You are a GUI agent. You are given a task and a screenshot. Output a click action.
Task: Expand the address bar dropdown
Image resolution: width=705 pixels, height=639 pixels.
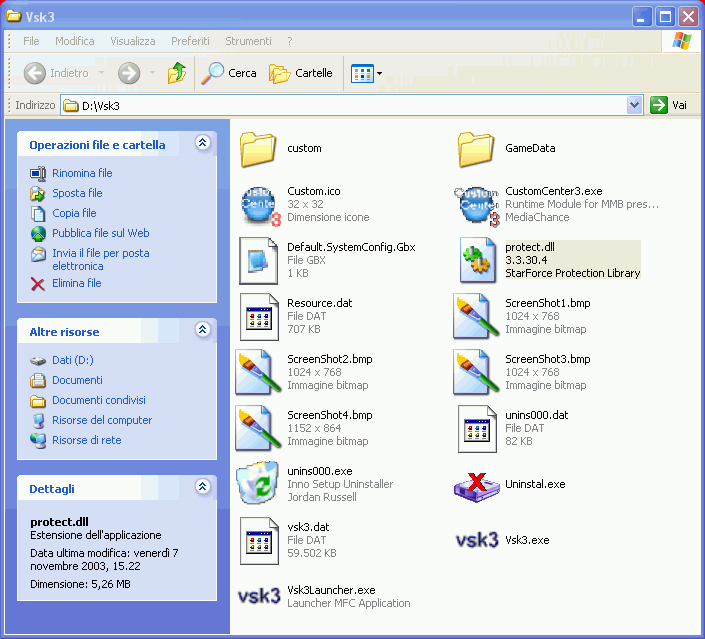pos(634,106)
